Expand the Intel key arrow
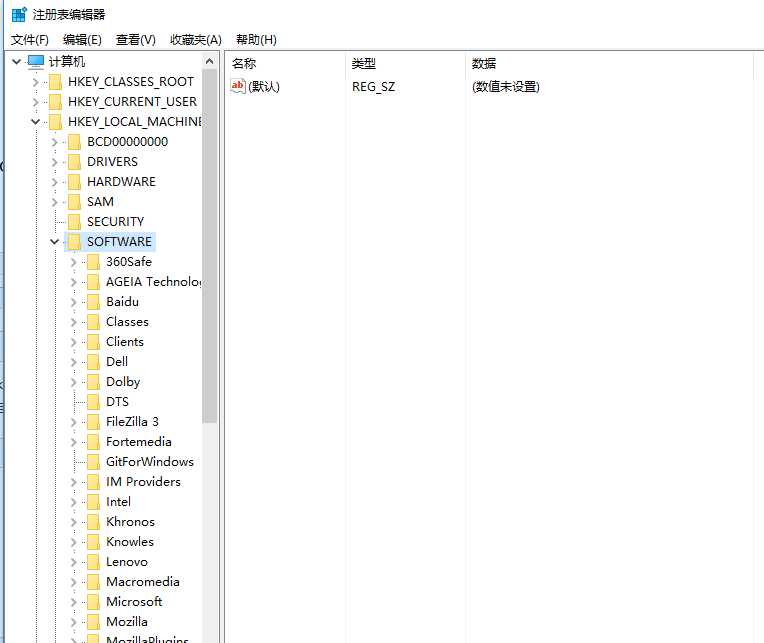The width and height of the screenshot is (764, 643). pyautogui.click(x=74, y=502)
